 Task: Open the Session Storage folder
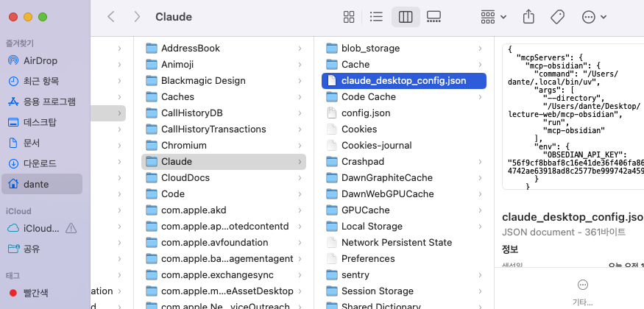point(404,291)
